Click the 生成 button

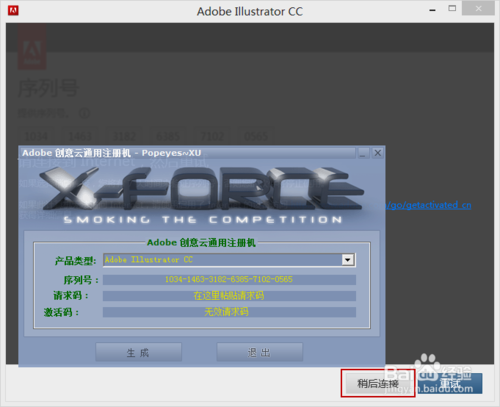(138, 352)
